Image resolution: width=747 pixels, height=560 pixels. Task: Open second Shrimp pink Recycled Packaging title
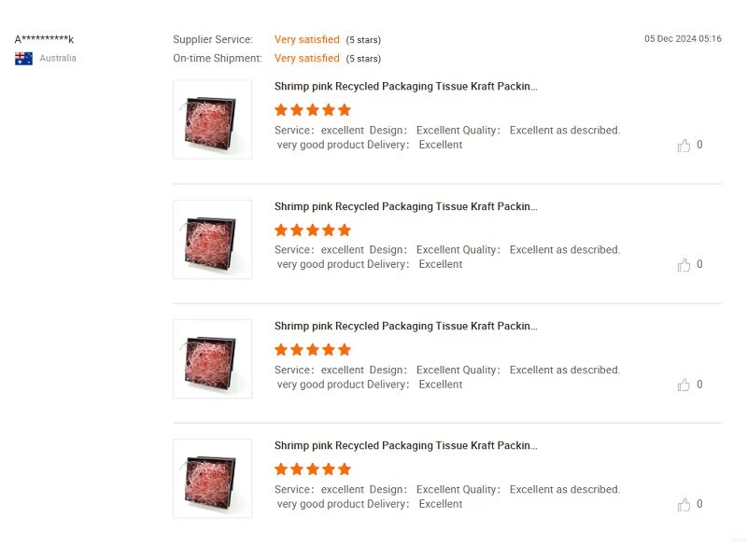coord(405,206)
